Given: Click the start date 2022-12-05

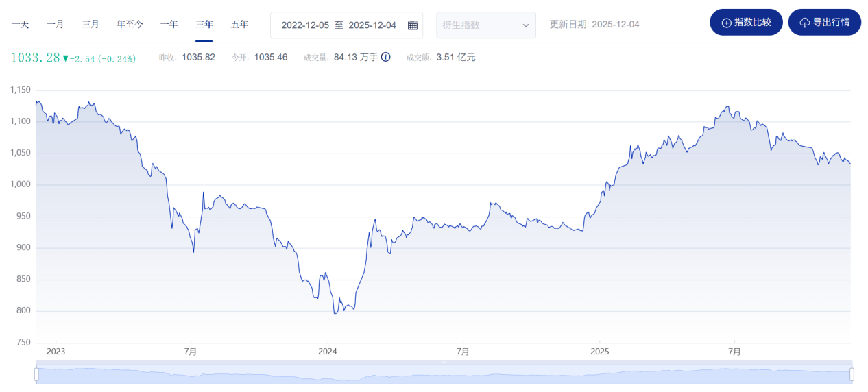Looking at the screenshot, I should coord(304,25).
